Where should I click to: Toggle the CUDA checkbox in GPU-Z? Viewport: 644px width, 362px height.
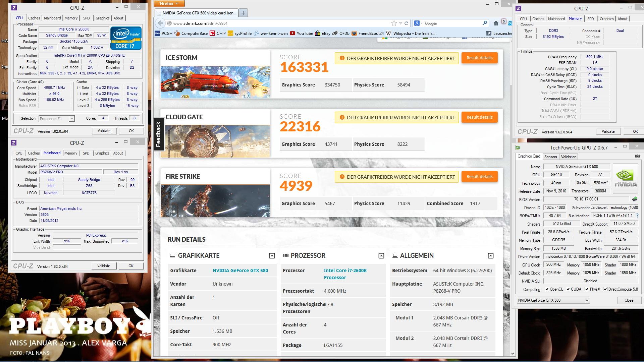[x=568, y=289]
